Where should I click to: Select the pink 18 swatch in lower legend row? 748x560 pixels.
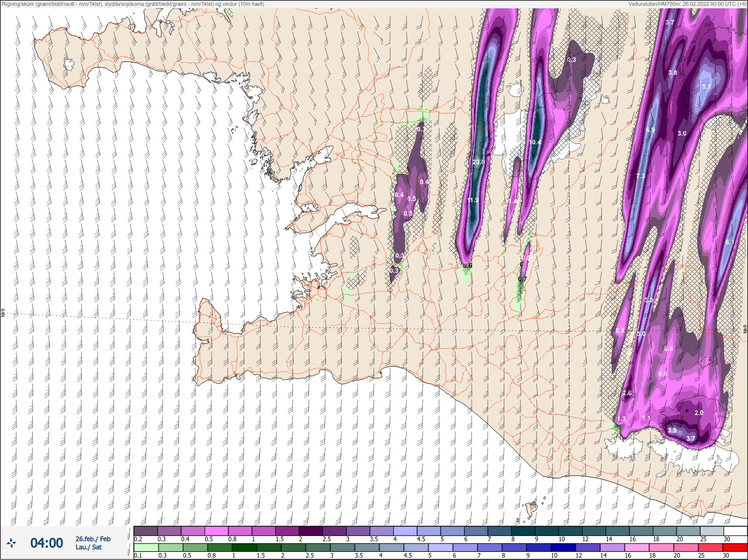(661, 548)
